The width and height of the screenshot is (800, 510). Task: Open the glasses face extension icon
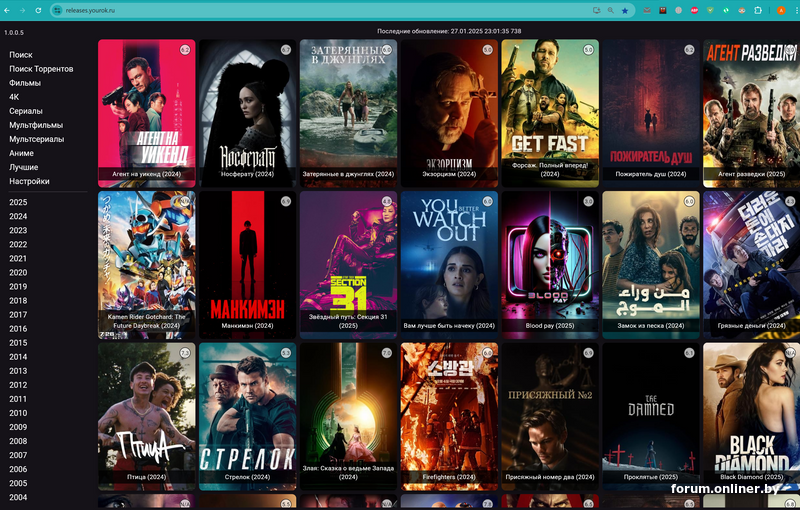tap(742, 10)
